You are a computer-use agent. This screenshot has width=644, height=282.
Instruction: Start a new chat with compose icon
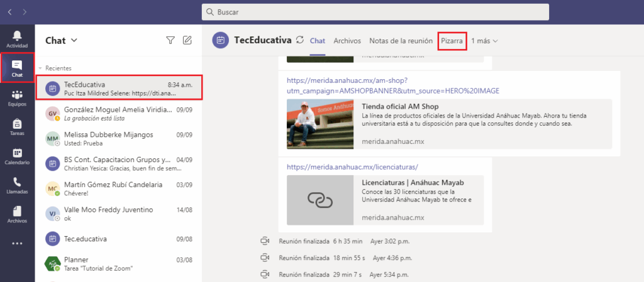pyautogui.click(x=187, y=40)
